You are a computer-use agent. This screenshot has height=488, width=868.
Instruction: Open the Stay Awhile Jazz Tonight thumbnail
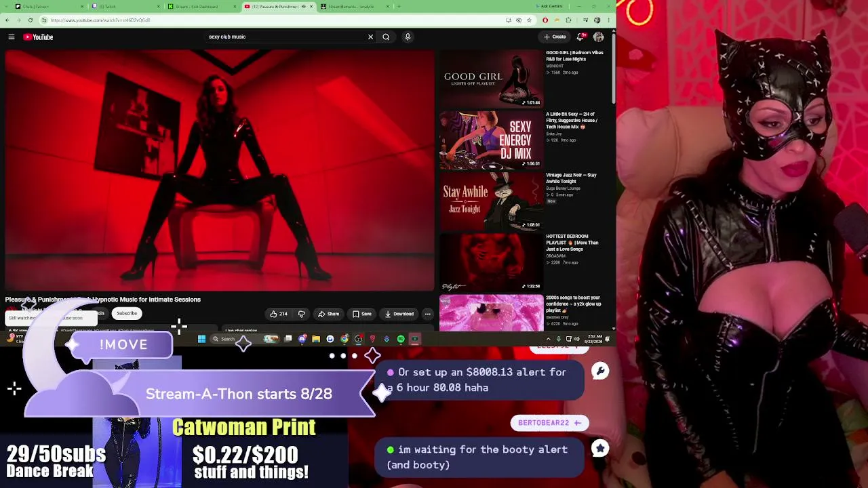click(x=491, y=201)
